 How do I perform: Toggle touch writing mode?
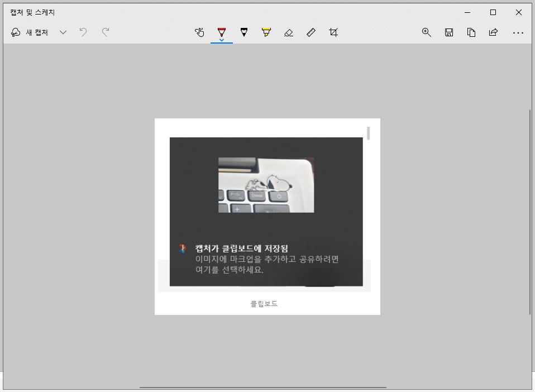click(200, 32)
